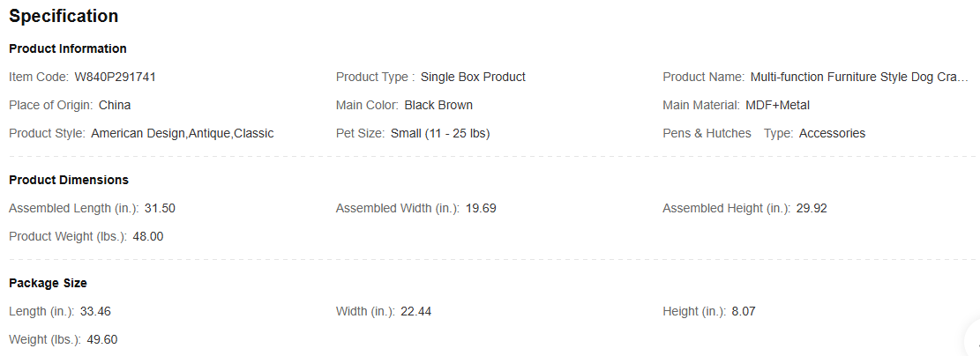Click the Product Weight 48.00 value
Image resolution: width=980 pixels, height=356 pixels.
click(x=148, y=236)
